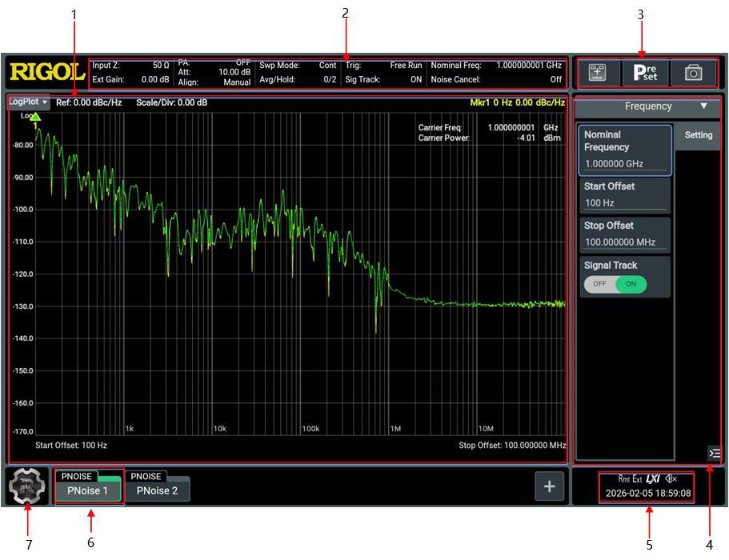Toggle the Signal Track switch
729x560 pixels.
(x=615, y=284)
